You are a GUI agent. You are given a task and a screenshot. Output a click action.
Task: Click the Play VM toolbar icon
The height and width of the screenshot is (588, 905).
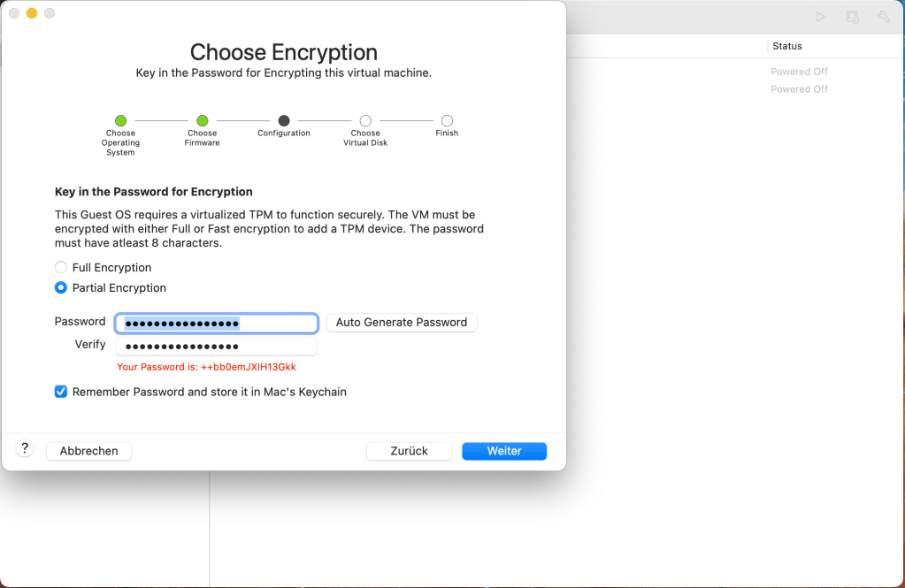point(819,16)
